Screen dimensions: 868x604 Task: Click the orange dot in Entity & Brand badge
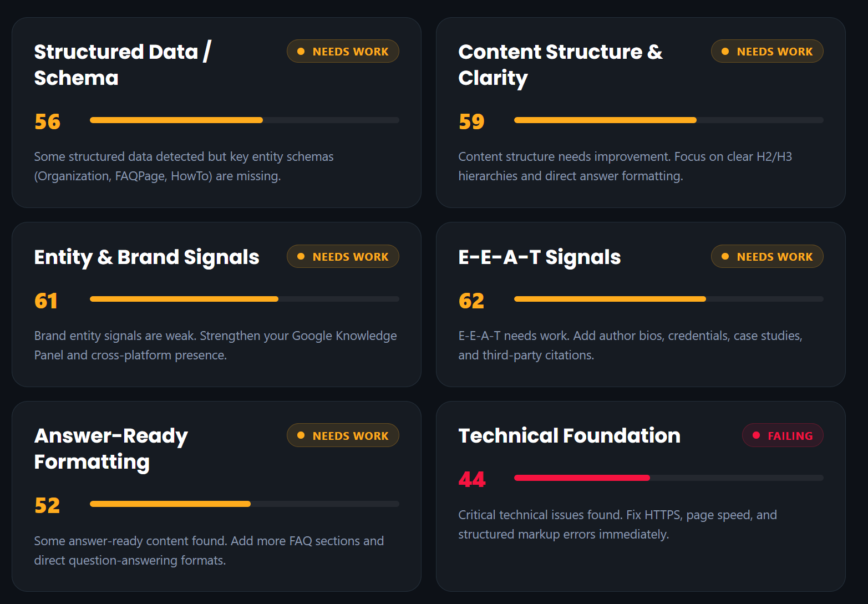(301, 256)
